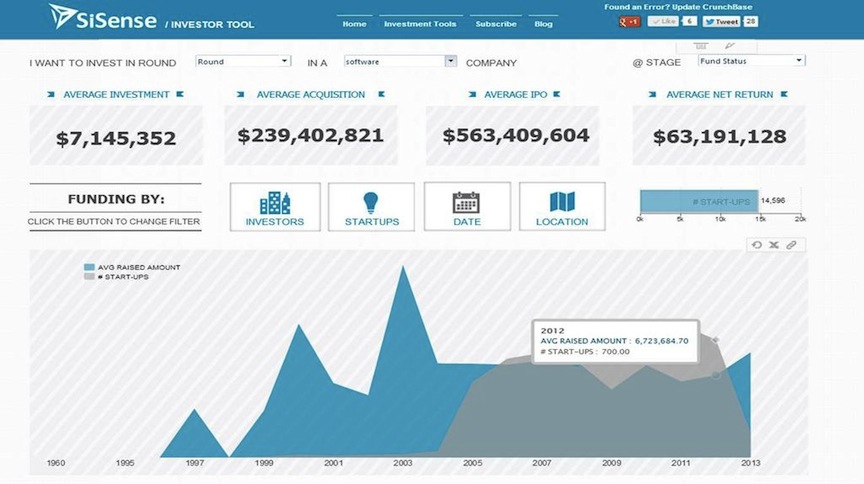The image size is (864, 484).
Task: Click the Date calendar icon
Action: tap(466, 202)
